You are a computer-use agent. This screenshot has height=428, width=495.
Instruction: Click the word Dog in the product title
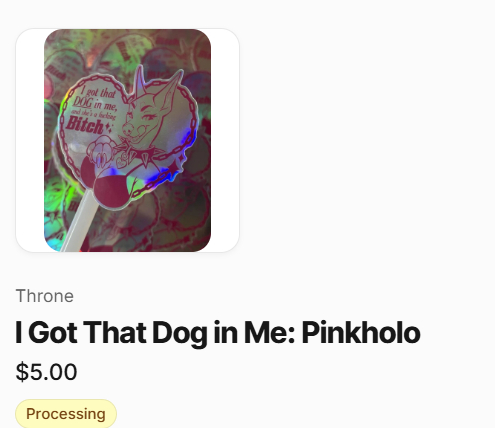(180, 333)
